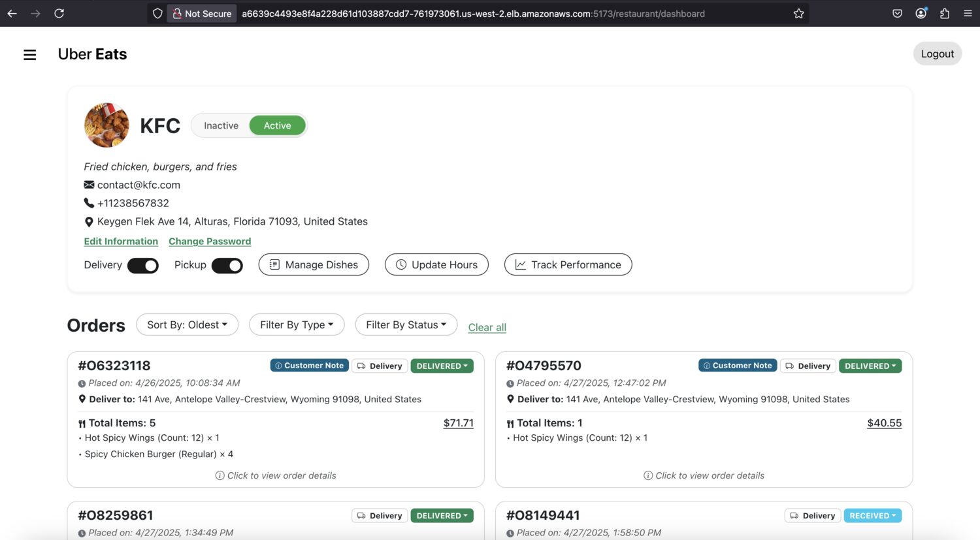Click the phone icon beside +11238567832

[x=89, y=203]
